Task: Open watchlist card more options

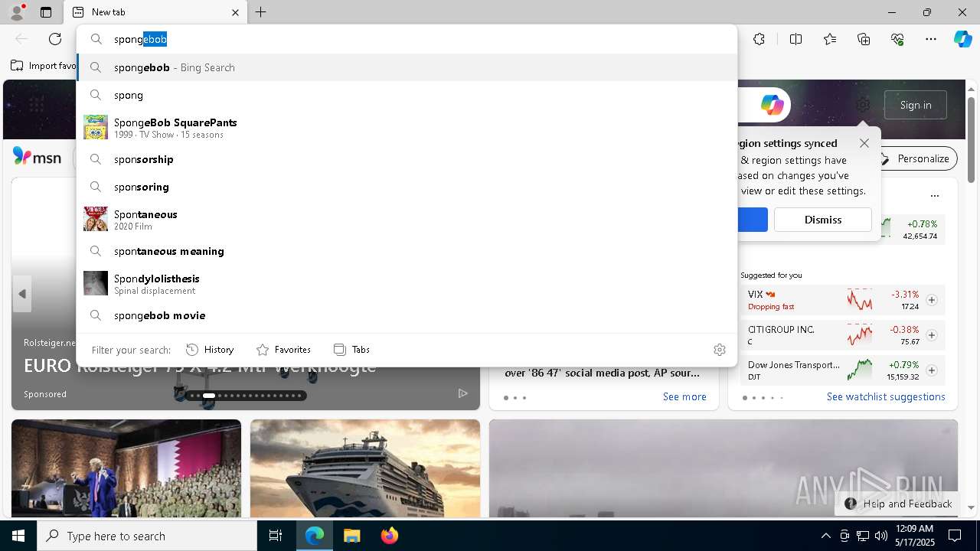Action: point(934,196)
